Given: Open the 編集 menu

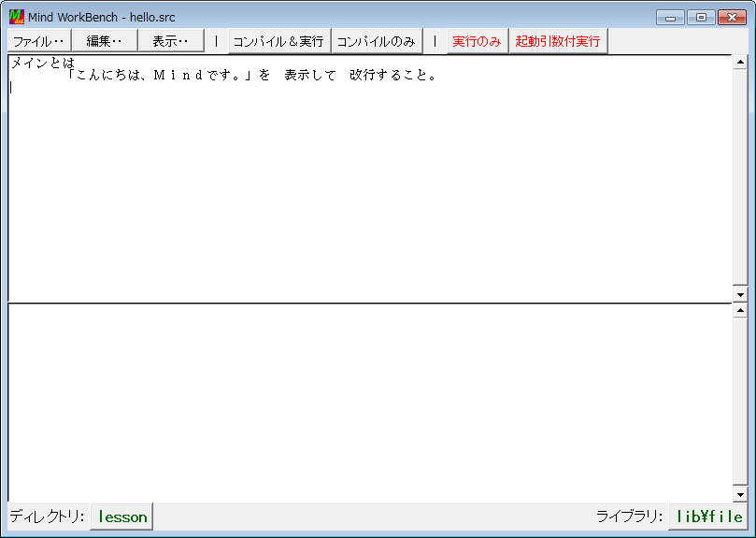Looking at the screenshot, I should (x=105, y=41).
